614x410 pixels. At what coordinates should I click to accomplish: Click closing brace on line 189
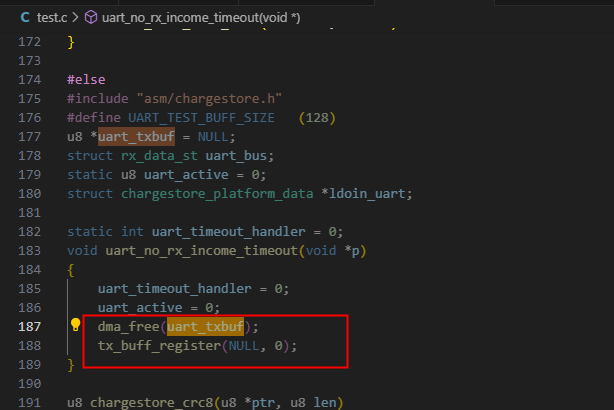[x=71, y=365]
